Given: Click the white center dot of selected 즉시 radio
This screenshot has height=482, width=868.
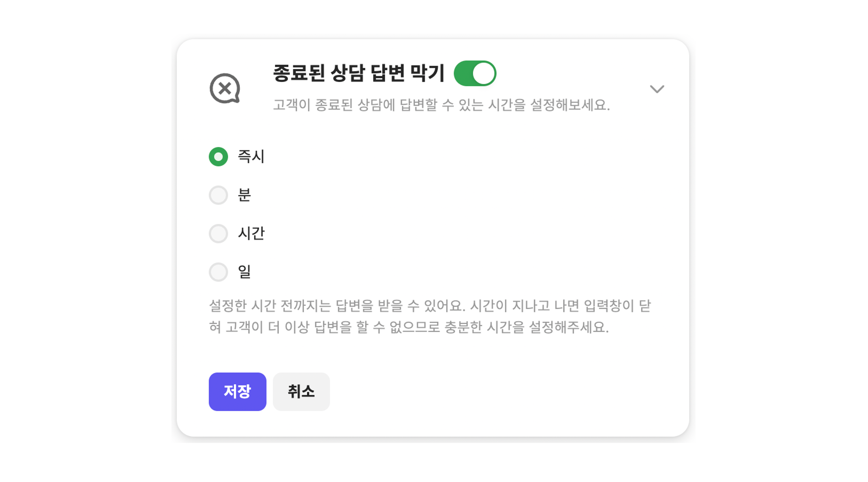Looking at the screenshot, I should [x=218, y=157].
